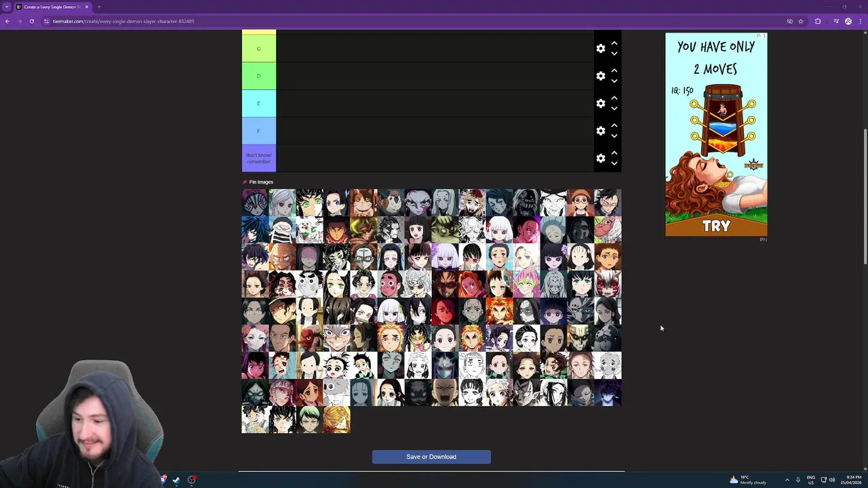
Task: Show hidden system tray icons
Action: (787, 480)
